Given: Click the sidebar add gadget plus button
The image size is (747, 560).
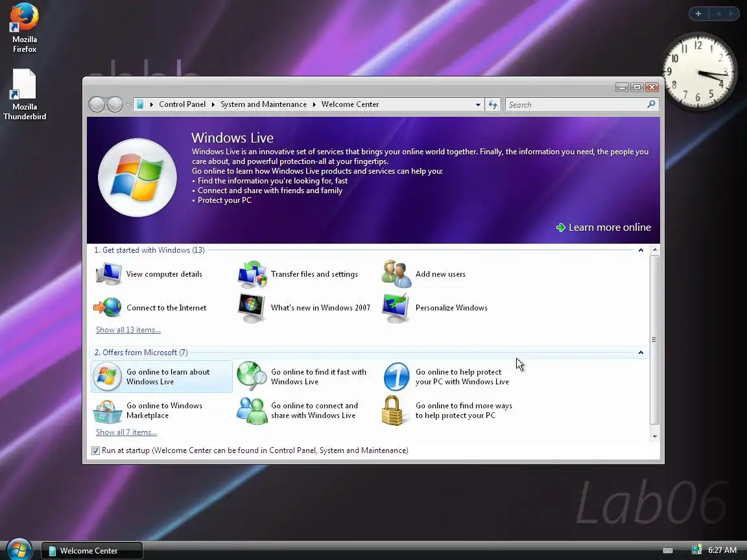Looking at the screenshot, I should (x=698, y=14).
